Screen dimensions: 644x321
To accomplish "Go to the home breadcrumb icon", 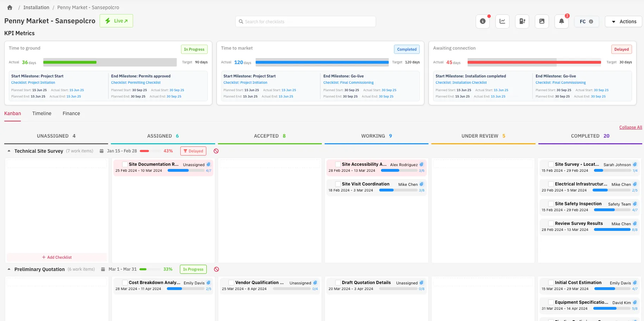I will (x=10, y=7).
